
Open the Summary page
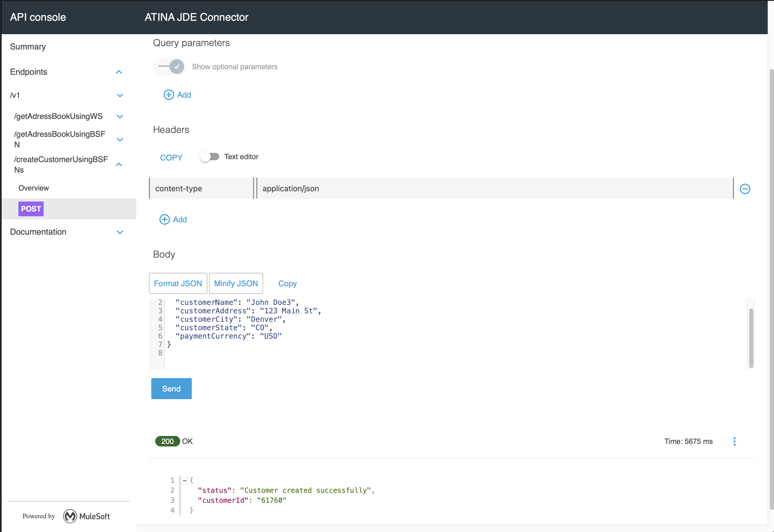(28, 47)
